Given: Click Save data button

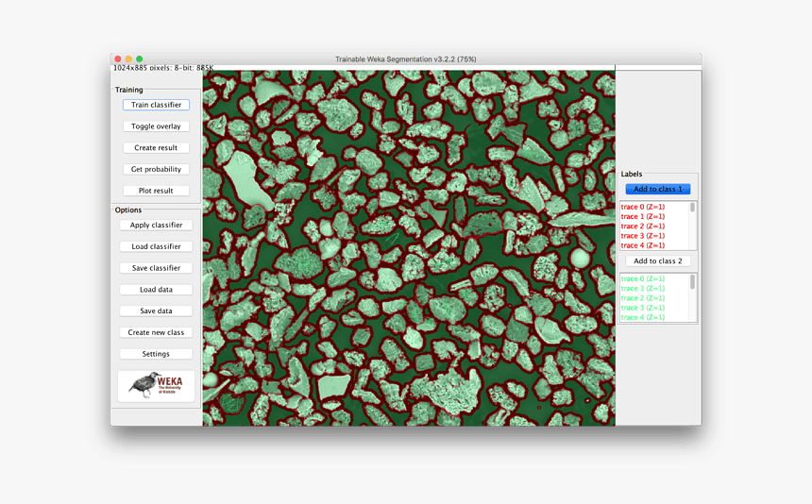Looking at the screenshot, I should point(156,311).
